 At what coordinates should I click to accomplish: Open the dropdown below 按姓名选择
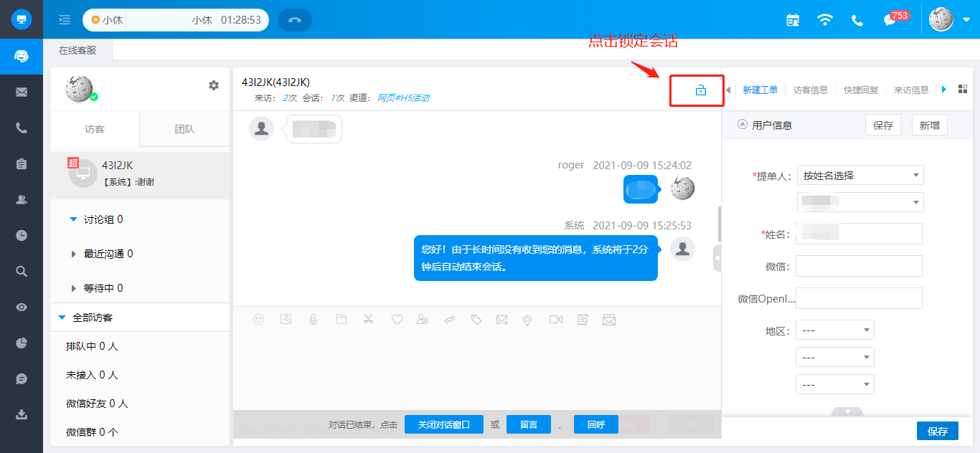(860, 202)
